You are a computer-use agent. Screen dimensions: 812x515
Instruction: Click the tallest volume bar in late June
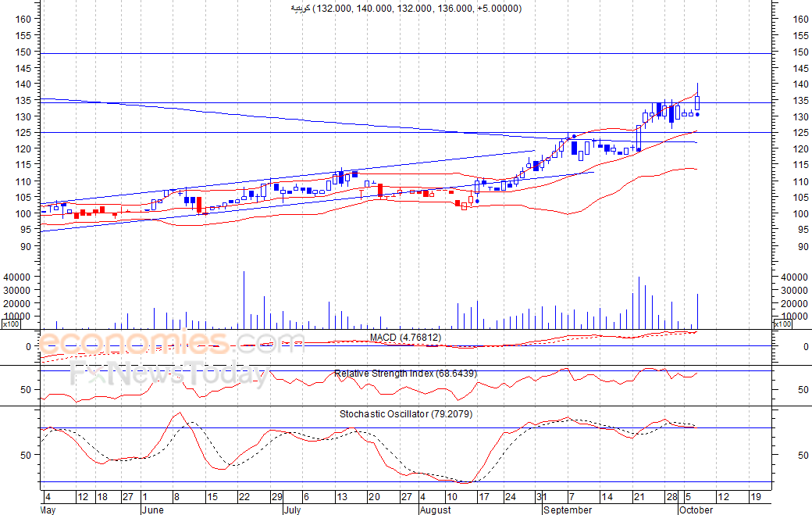[244, 300]
